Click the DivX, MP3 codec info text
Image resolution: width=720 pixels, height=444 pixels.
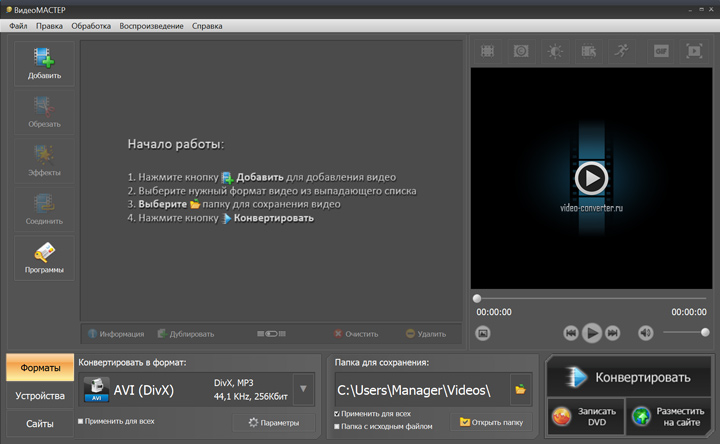click(233, 382)
